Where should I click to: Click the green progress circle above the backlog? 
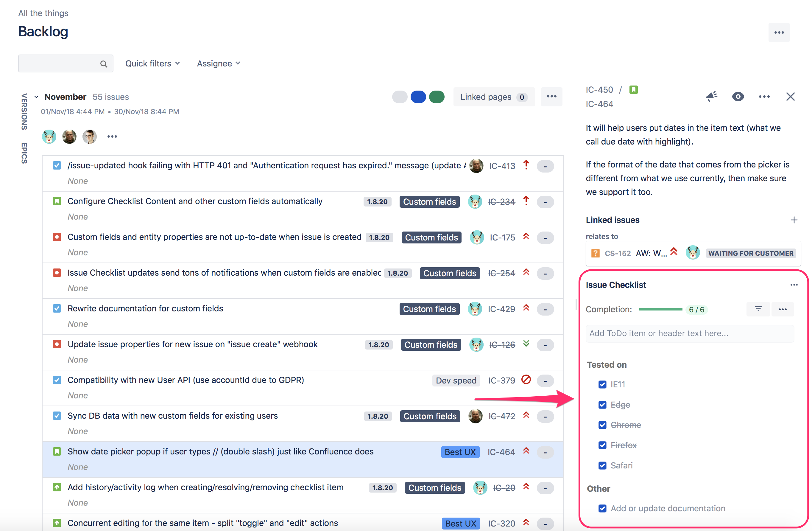coord(437,97)
